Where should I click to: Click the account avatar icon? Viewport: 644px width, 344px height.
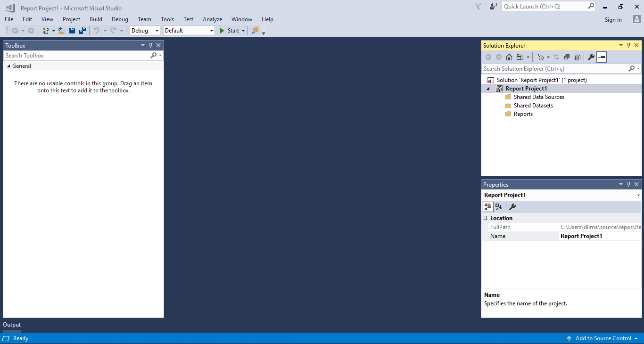click(636, 19)
